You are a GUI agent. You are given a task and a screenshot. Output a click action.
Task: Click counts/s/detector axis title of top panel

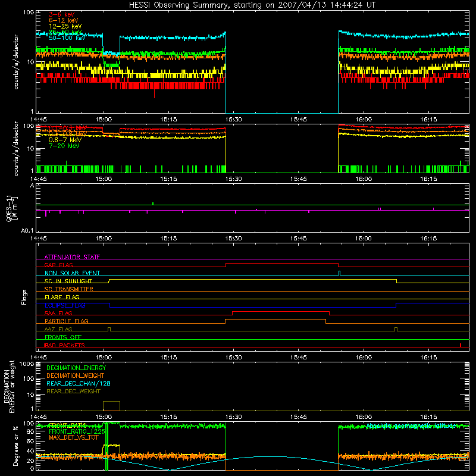(x=16, y=62)
